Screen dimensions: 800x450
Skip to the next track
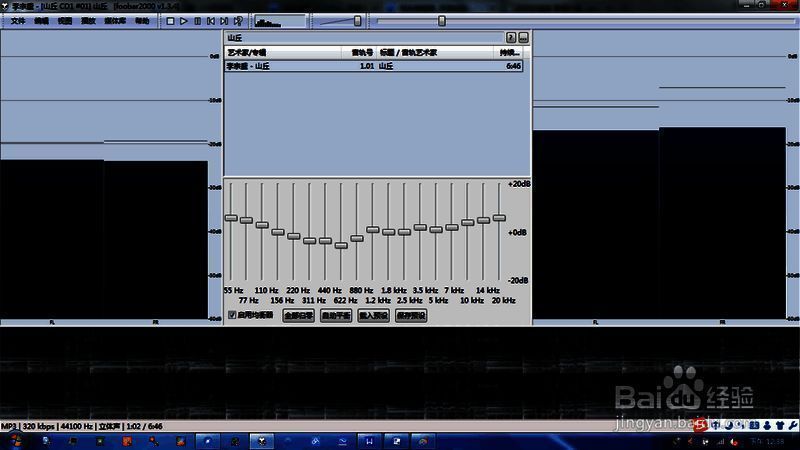click(224, 20)
